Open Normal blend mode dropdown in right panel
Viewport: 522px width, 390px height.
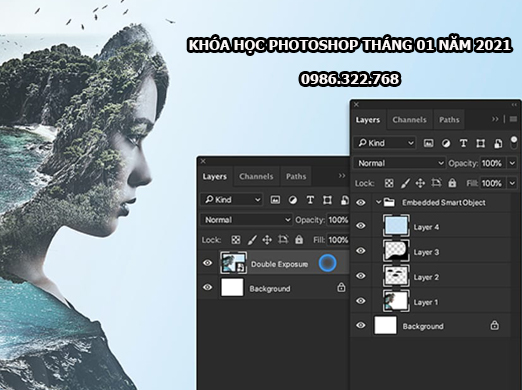point(400,163)
